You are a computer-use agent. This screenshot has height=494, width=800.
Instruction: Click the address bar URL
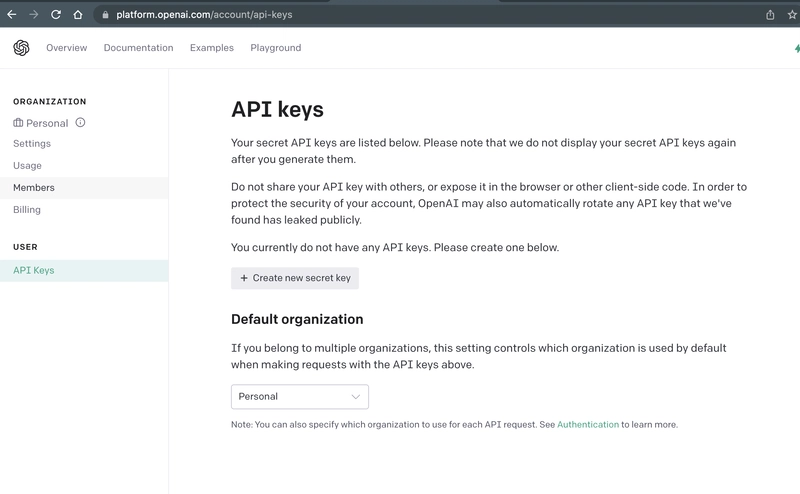[x=204, y=15]
